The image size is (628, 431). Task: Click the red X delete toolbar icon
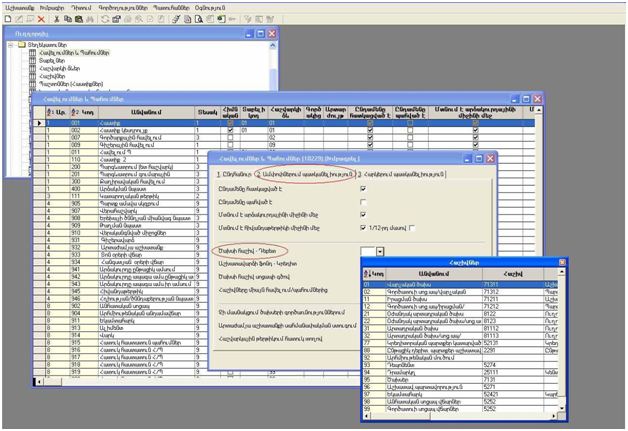[41, 18]
